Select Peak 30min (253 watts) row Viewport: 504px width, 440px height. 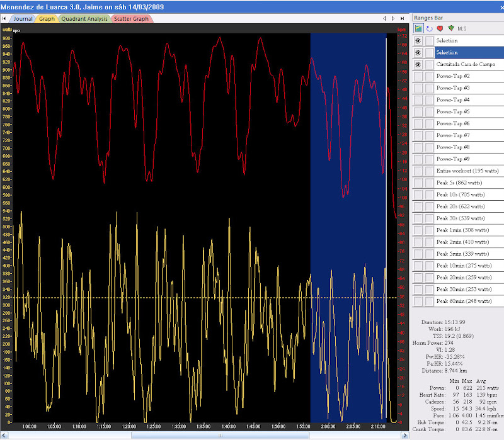[x=469, y=290]
